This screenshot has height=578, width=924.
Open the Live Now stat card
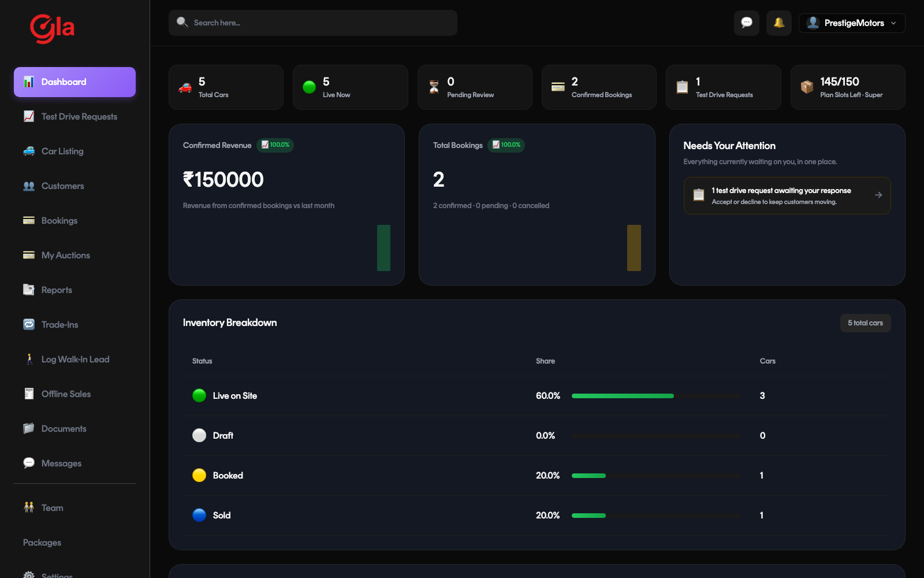(351, 87)
